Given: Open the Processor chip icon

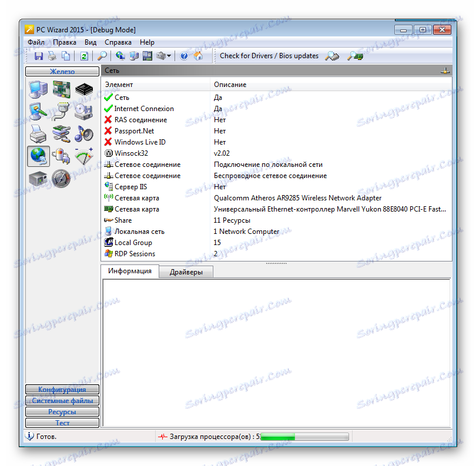Looking at the screenshot, I should point(84,89).
